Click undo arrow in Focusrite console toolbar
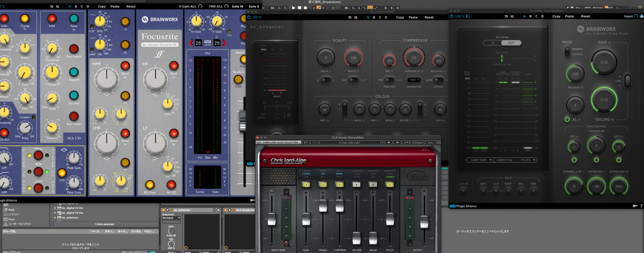 pyautogui.click(x=52, y=6)
